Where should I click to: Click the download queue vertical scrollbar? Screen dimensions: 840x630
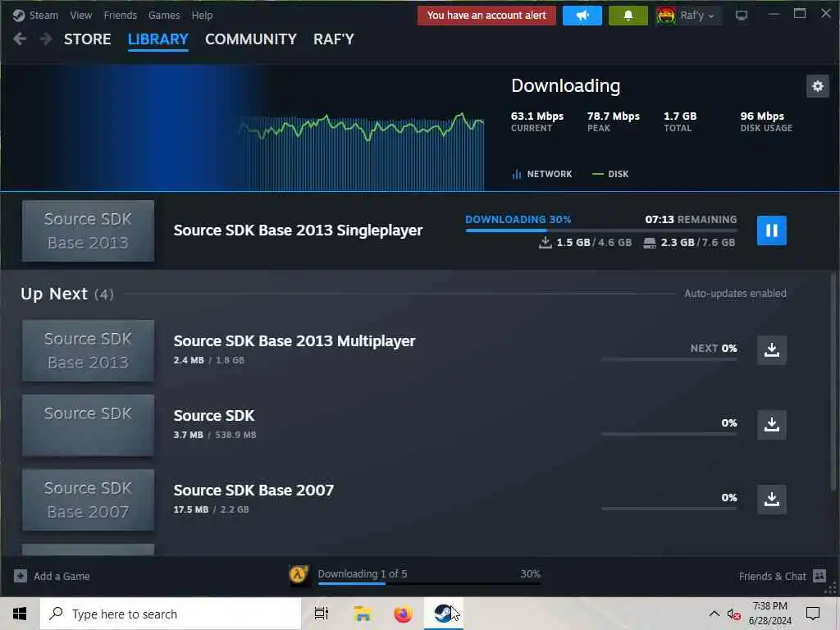coord(833,381)
